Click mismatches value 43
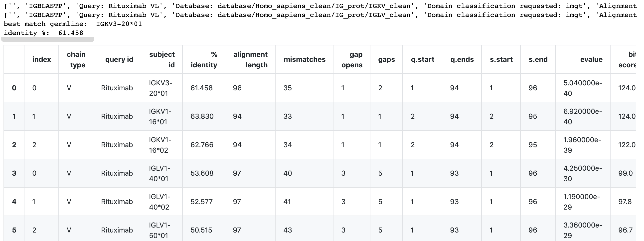 [x=288, y=230]
